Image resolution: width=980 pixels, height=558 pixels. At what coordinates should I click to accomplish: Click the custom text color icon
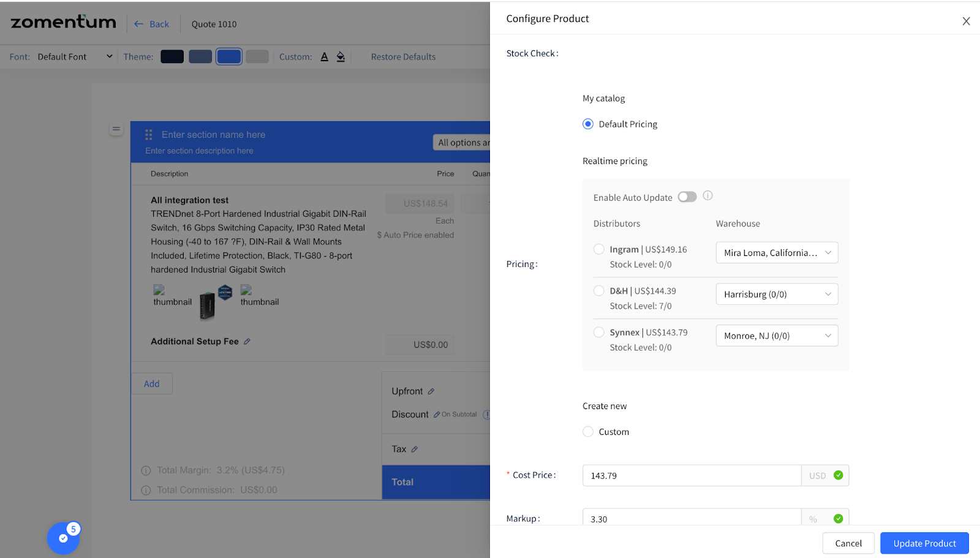[x=325, y=56]
